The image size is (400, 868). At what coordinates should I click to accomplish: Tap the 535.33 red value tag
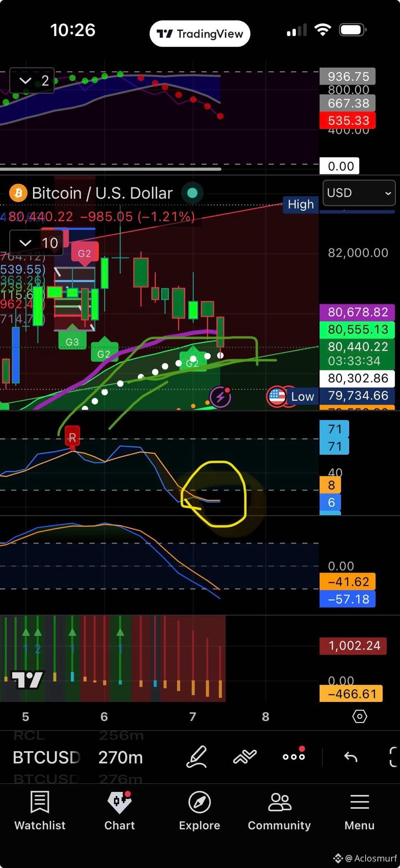click(x=347, y=121)
